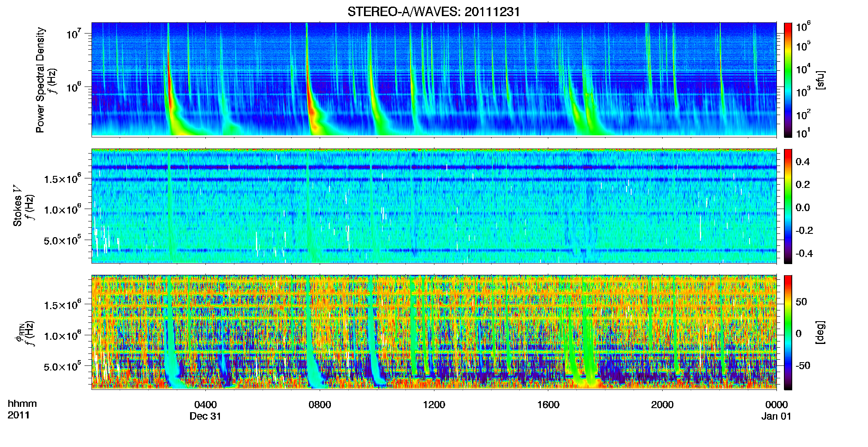Viewport: 868px width, 447px height.
Task: Click 1.5×10^6 tick in φRTN panel
Action: (63, 305)
